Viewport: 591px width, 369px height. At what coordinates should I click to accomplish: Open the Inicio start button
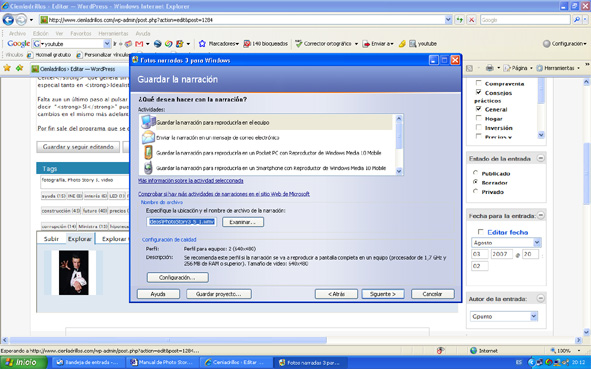click(x=24, y=363)
